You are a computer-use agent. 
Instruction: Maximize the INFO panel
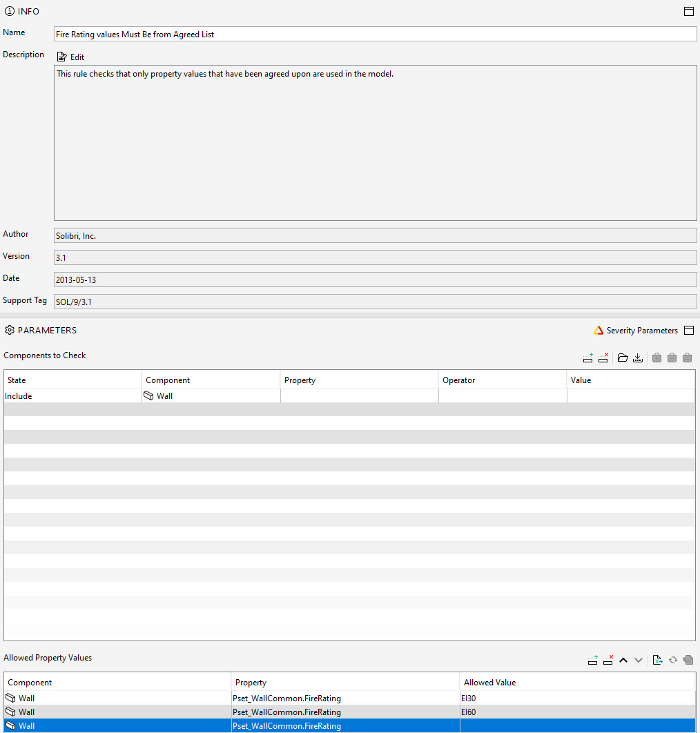689,11
